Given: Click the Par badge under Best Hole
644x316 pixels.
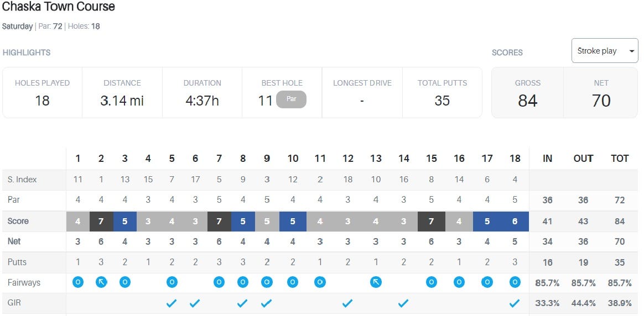Looking at the screenshot, I should coord(291,100).
